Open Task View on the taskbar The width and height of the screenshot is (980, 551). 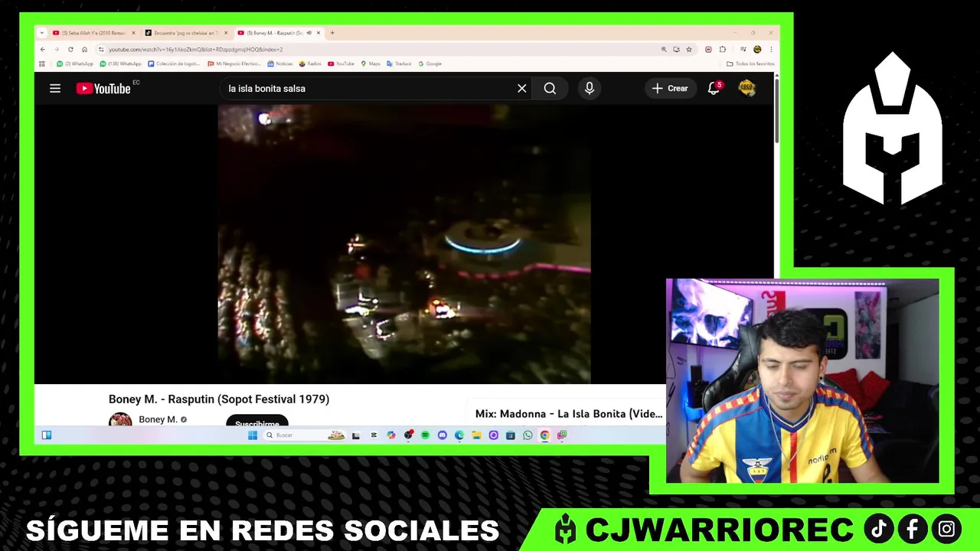coord(356,435)
